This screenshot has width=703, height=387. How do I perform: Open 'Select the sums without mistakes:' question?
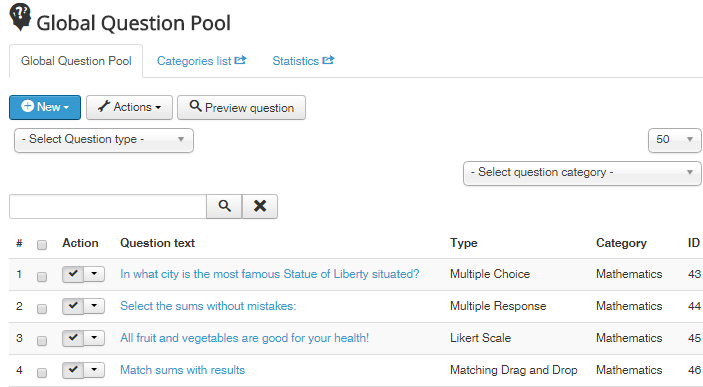click(208, 306)
